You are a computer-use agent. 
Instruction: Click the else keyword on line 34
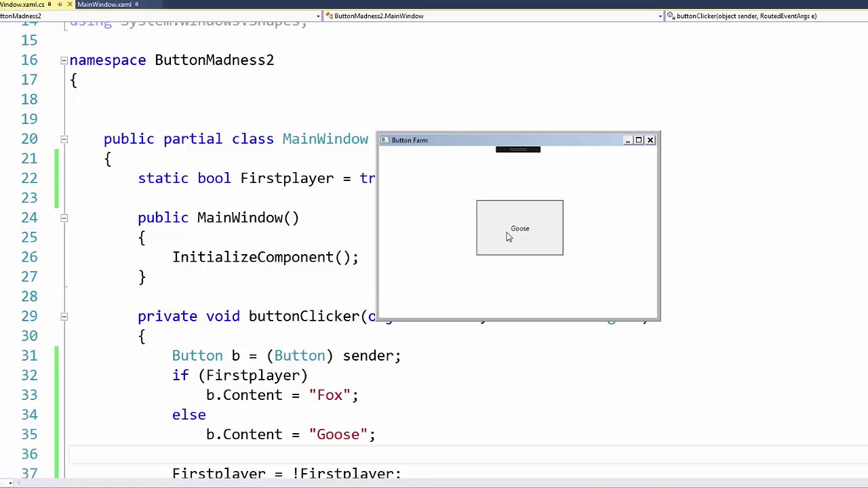tap(189, 415)
